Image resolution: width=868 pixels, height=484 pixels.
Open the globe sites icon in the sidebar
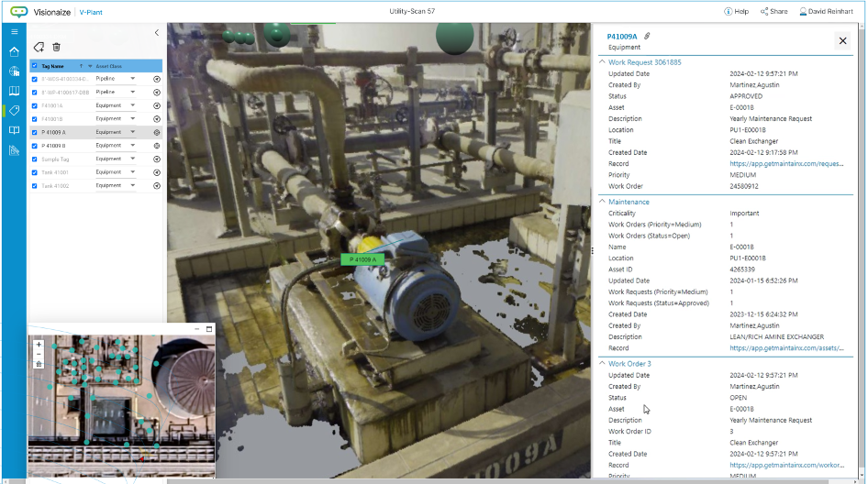(14, 71)
